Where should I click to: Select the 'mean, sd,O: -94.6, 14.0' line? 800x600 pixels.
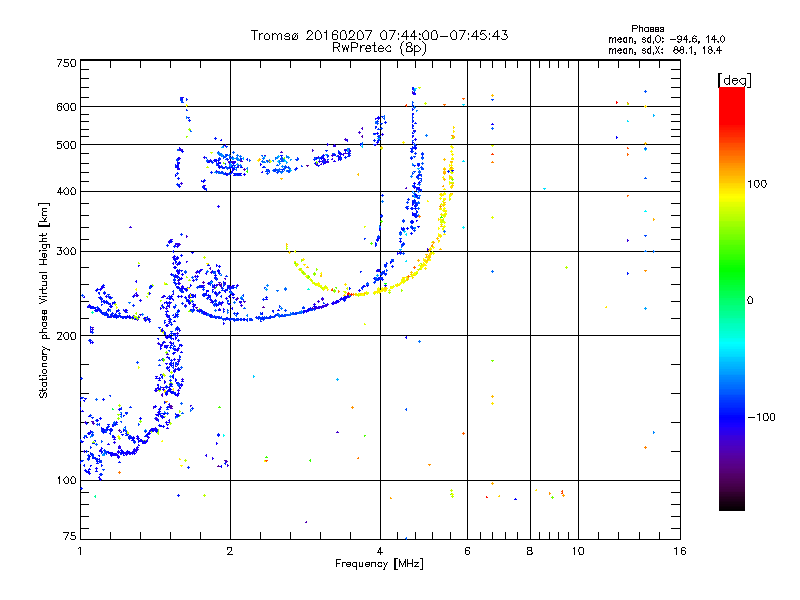(x=666, y=39)
